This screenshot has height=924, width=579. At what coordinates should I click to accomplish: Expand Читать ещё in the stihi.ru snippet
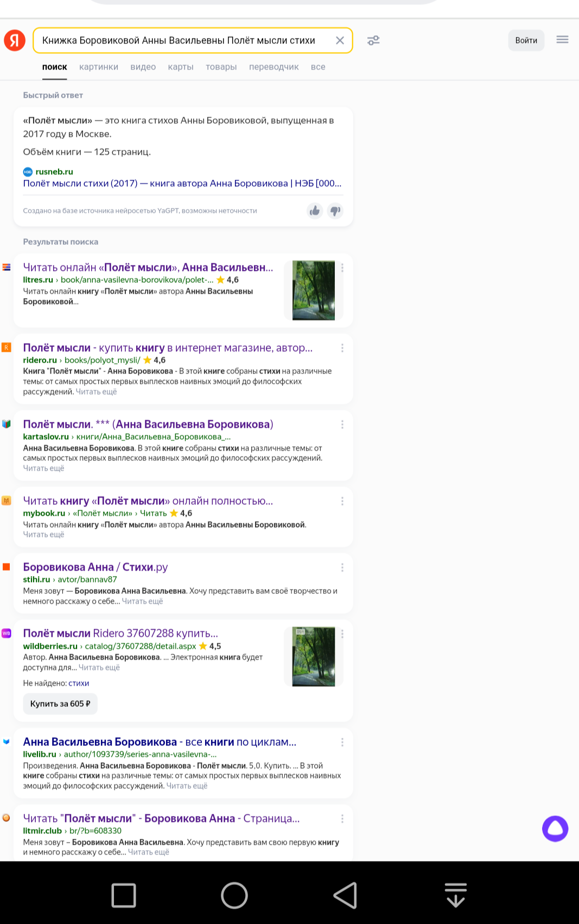pyautogui.click(x=142, y=601)
